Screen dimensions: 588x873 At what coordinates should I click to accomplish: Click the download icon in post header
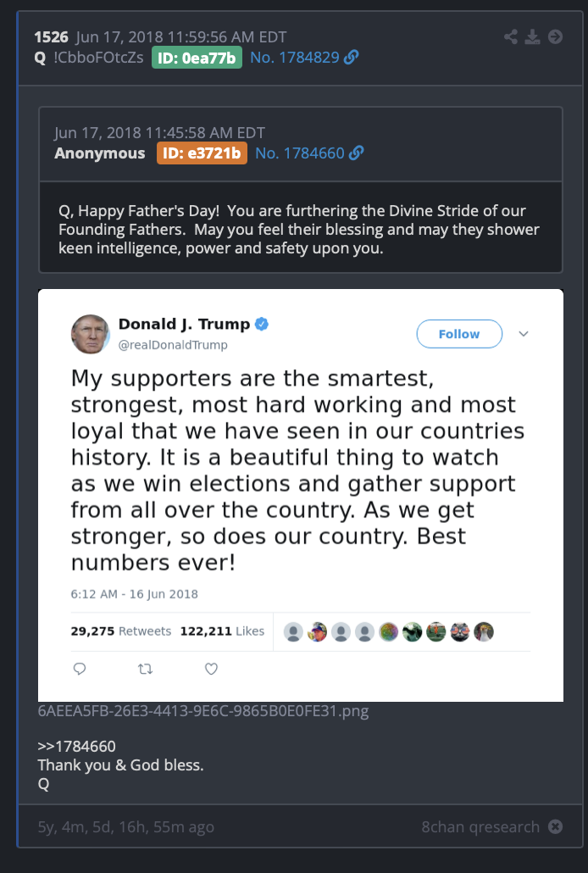[532, 36]
